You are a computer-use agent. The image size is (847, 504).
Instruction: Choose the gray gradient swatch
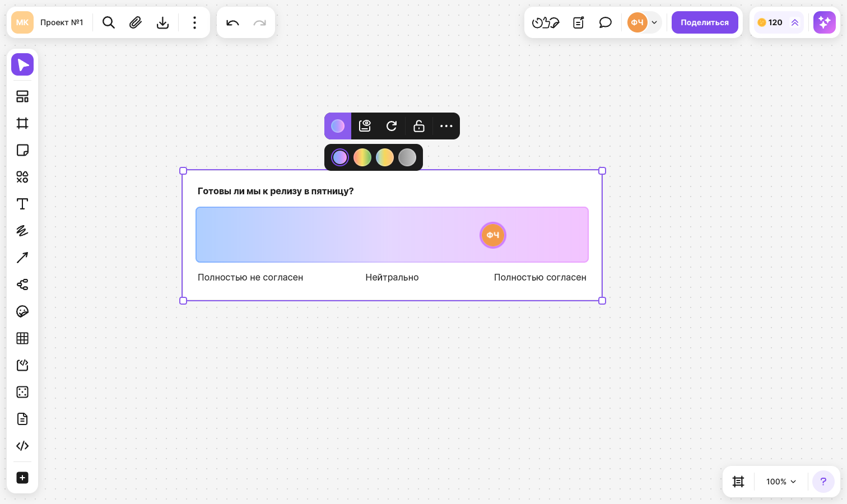click(x=407, y=157)
